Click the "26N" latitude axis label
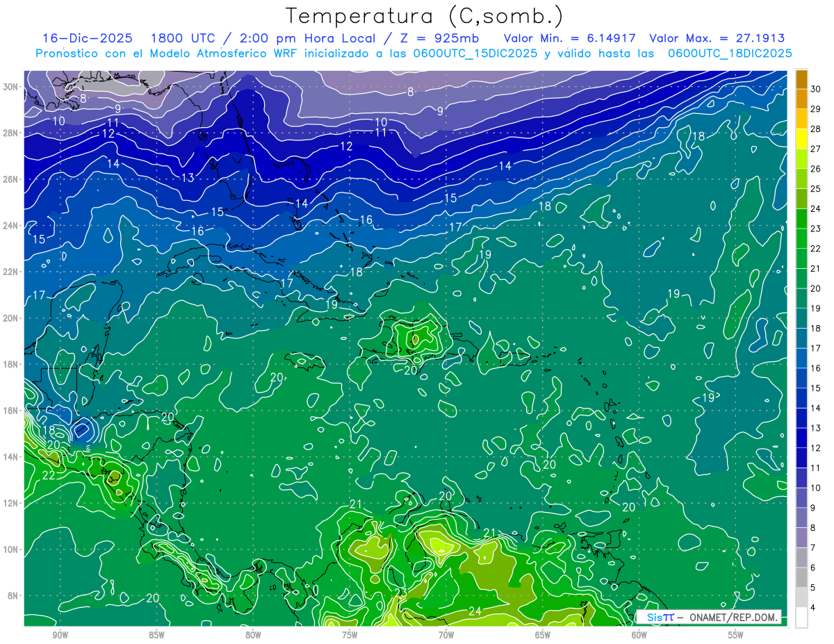 [x=12, y=179]
